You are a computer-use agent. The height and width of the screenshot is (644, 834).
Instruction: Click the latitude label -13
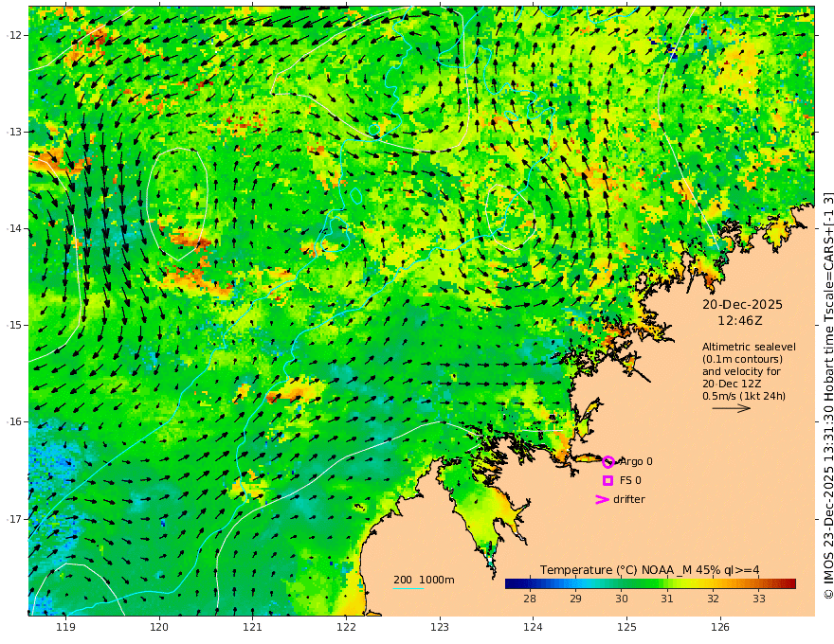(x=14, y=132)
